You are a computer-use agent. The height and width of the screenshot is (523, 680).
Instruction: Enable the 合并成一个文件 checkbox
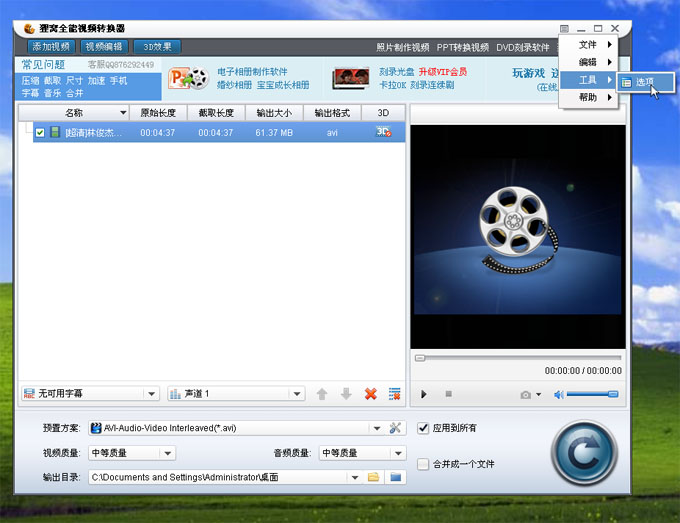coord(423,464)
